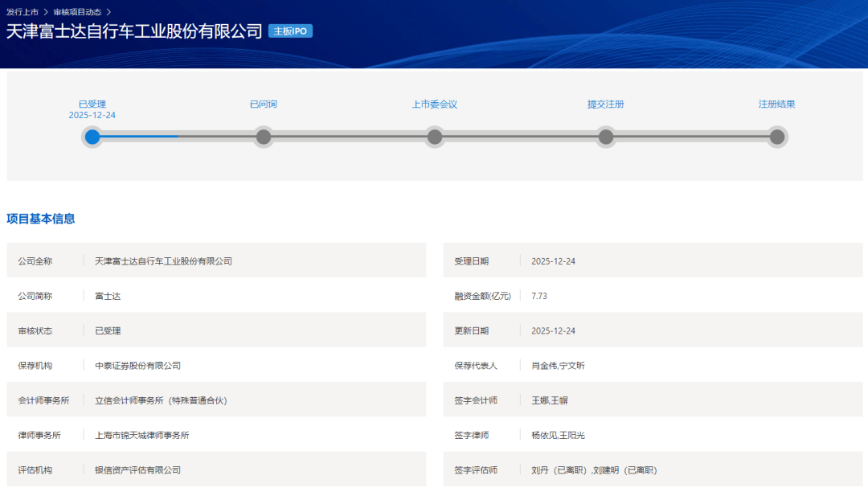Click the 项目基本信息 section heading
This screenshot has height=492, width=868.
[x=41, y=219]
